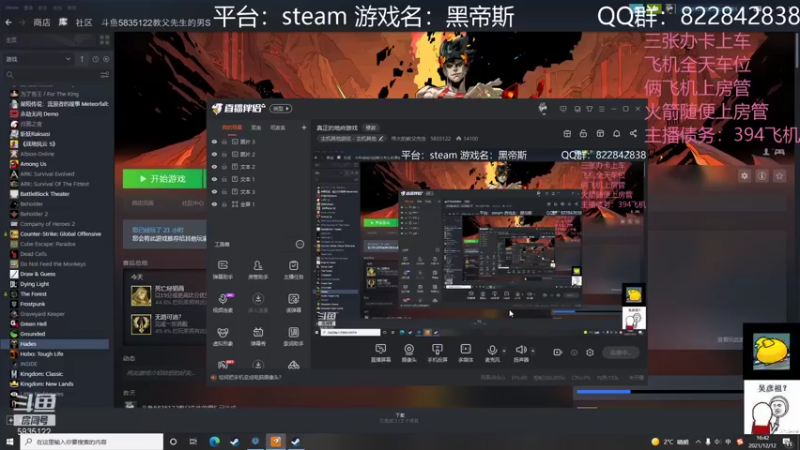The width and height of the screenshot is (800, 450).
Task: Go back with the Steam back arrow
Action: click(9, 22)
